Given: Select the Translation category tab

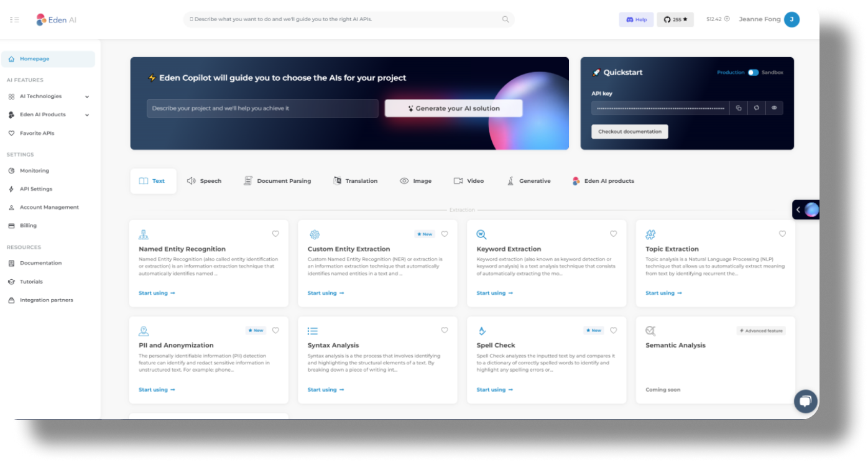Looking at the screenshot, I should point(355,181).
